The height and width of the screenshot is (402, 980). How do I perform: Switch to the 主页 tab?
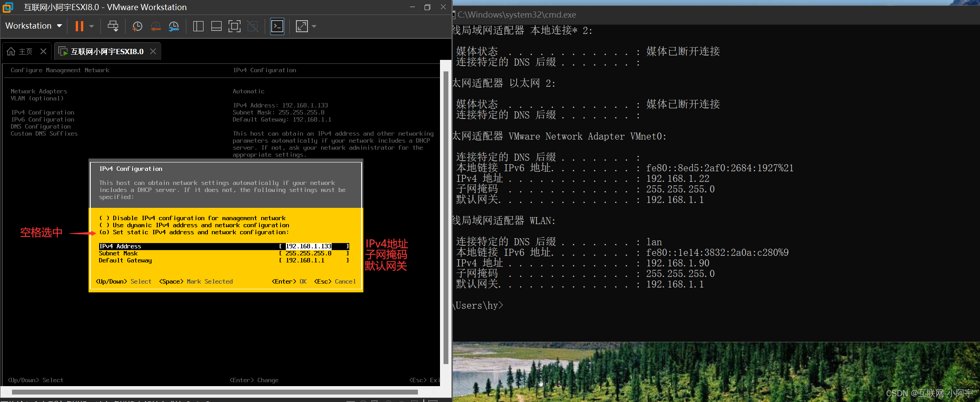pos(27,52)
